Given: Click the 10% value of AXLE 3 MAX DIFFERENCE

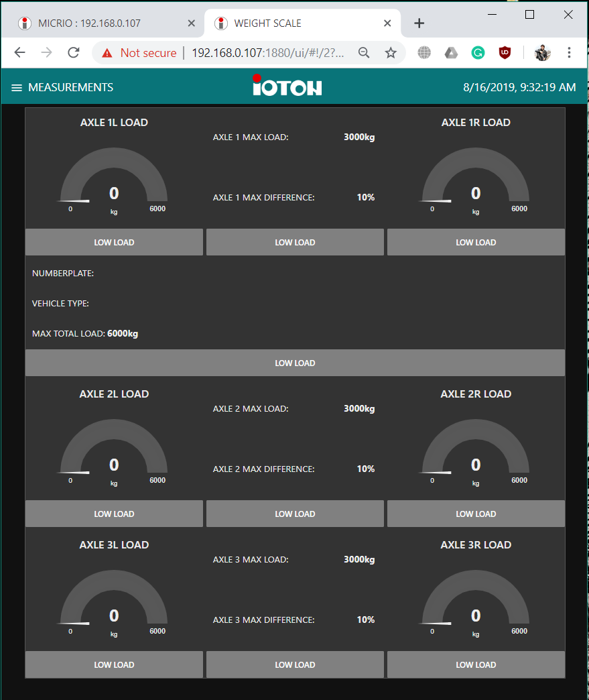Looking at the screenshot, I should (x=366, y=620).
